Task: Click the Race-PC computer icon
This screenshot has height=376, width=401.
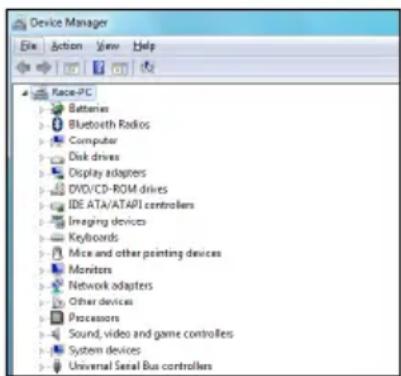Action: click(x=40, y=93)
